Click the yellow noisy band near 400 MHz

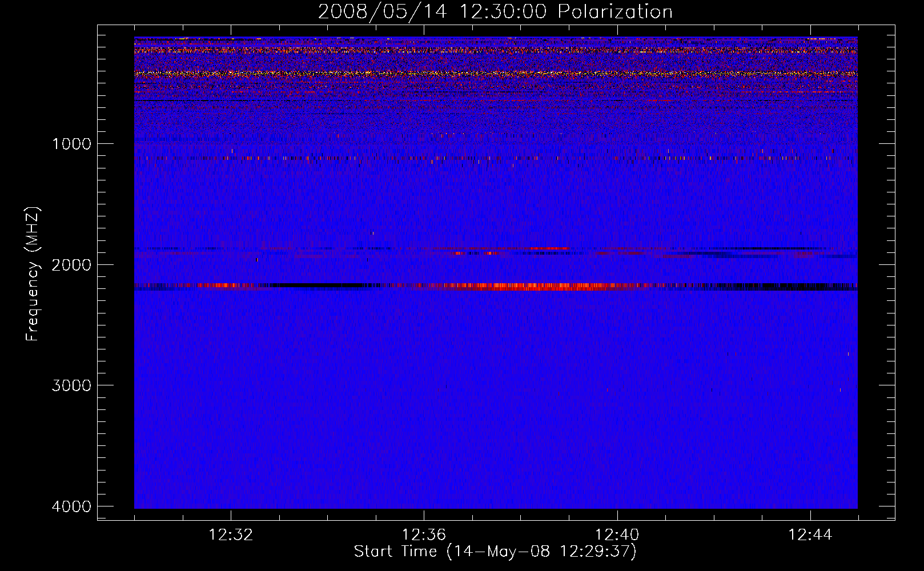496,74
